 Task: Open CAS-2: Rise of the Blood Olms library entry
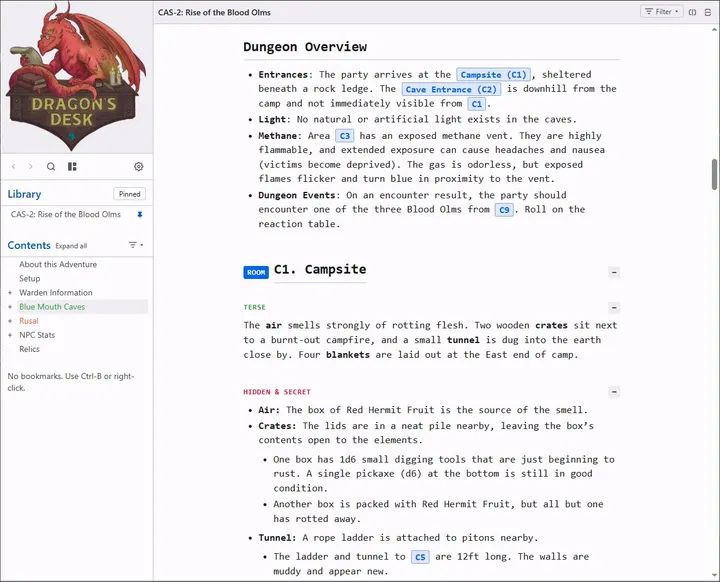click(x=66, y=215)
